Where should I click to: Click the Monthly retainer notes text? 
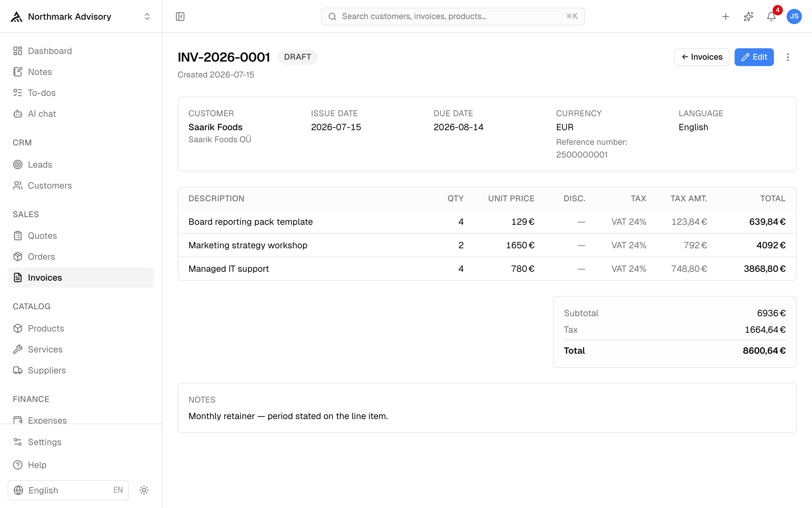[x=288, y=416]
